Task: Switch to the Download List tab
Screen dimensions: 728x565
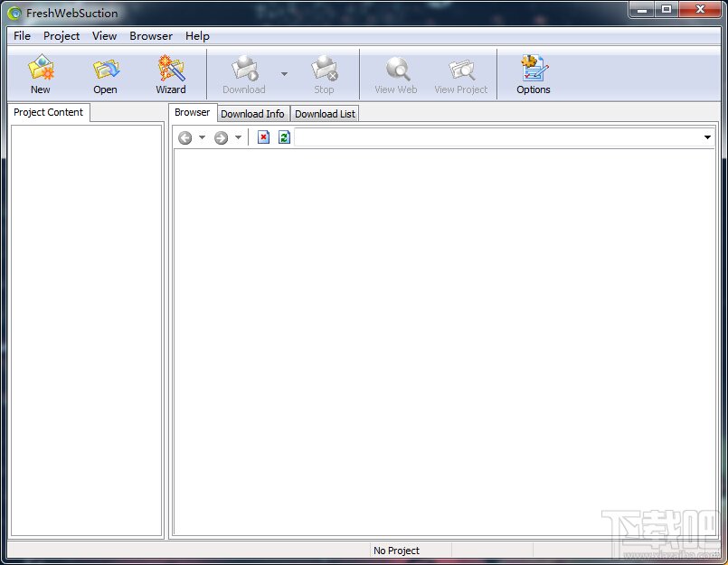Action: pyautogui.click(x=325, y=114)
